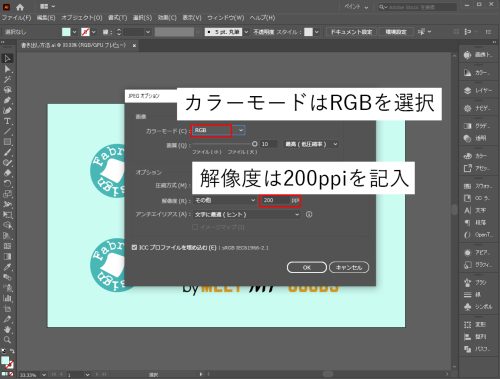Click the スタイル graphic style swatch
Image resolution: width=500 pixels, height=379 pixels.
coord(309,32)
